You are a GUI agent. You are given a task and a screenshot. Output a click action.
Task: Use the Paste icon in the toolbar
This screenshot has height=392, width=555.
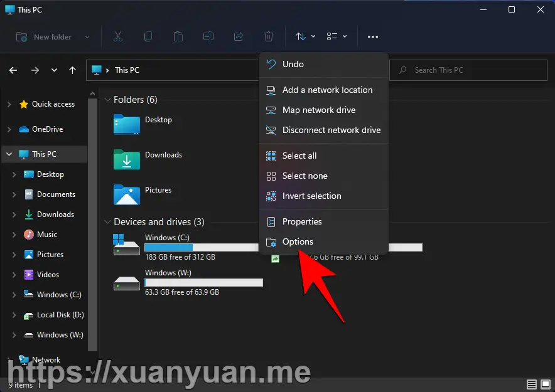coord(178,36)
